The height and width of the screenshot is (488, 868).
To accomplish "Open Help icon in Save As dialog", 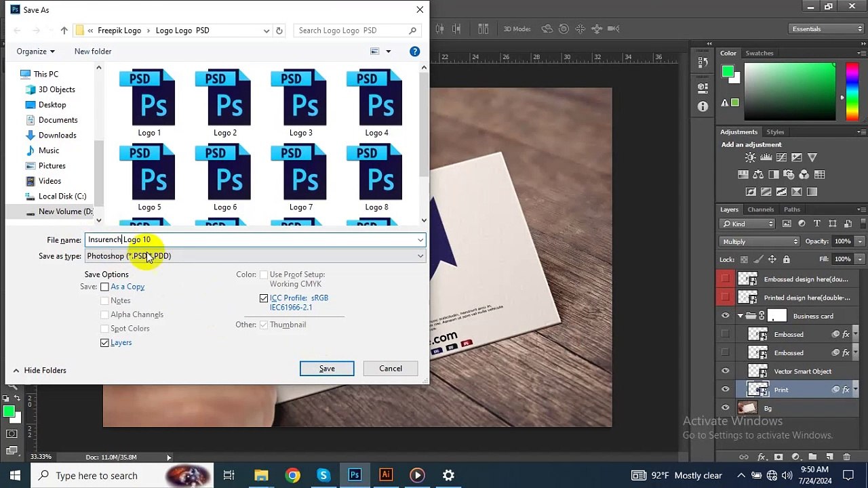I will tap(414, 52).
